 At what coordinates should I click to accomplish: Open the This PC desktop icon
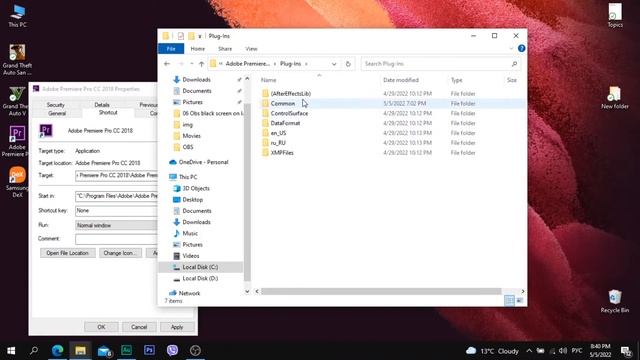click(x=18, y=16)
